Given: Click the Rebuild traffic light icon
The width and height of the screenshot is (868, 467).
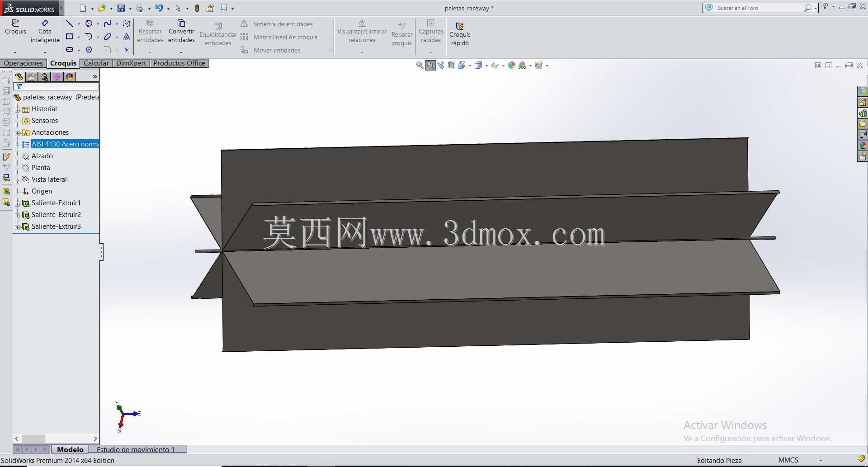Looking at the screenshot, I should tap(197, 8).
